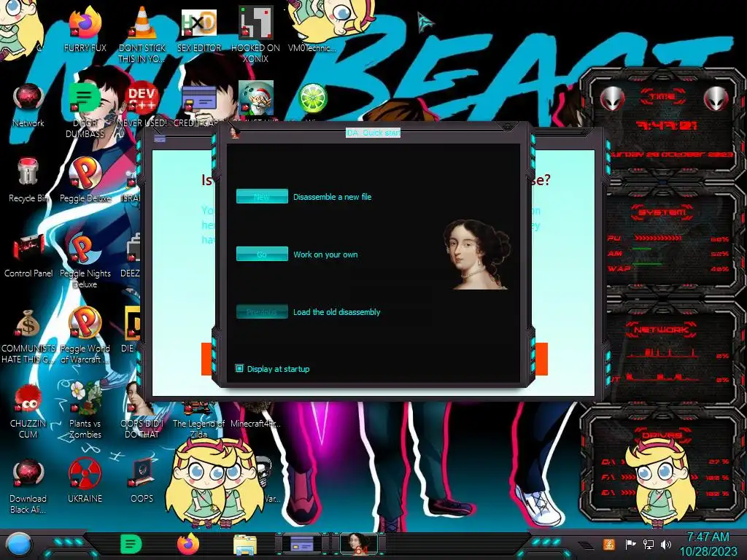Image resolution: width=747 pixels, height=560 pixels.
Task: Click the left alien head icon in TIME gadget
Action: (613, 99)
